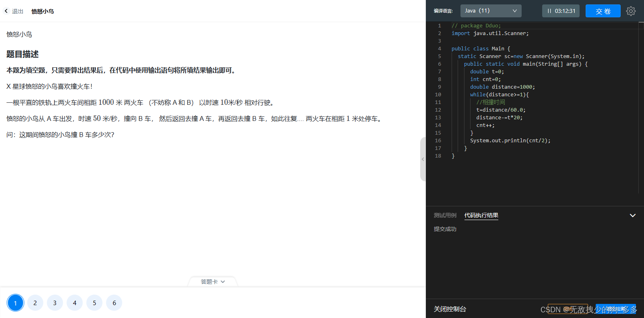This screenshot has height=318, width=644.
Task: Go to question 3
Action: (55, 303)
